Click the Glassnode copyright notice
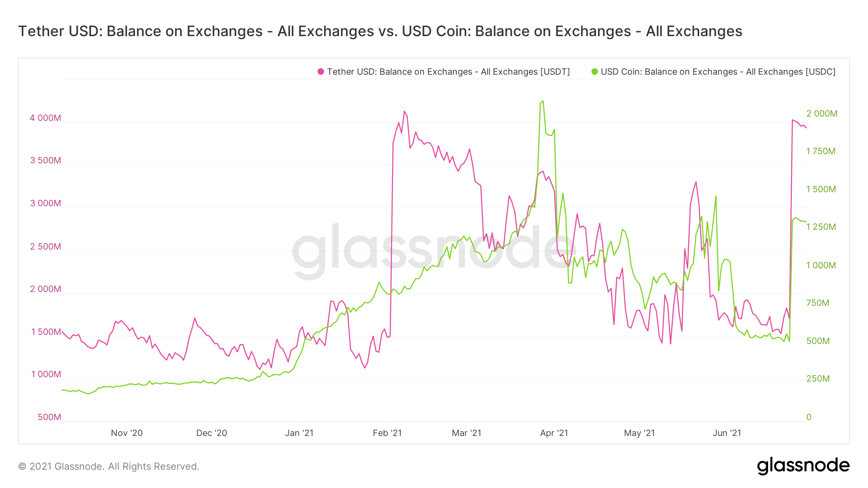Image resolution: width=868 pixels, height=488 pixels. tap(108, 466)
